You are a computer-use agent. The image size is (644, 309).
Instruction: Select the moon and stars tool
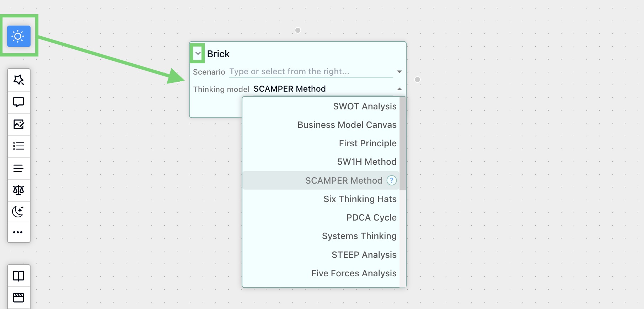pos(18,212)
